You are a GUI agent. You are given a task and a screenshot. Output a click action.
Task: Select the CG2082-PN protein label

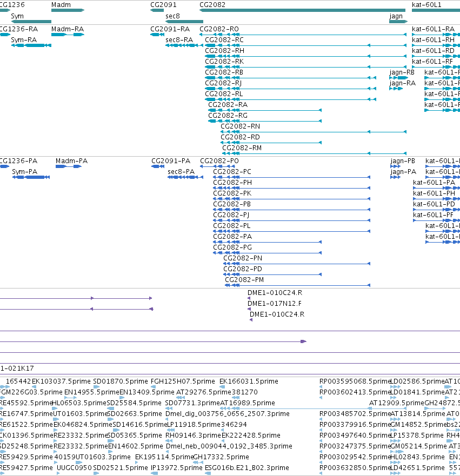[243, 258]
